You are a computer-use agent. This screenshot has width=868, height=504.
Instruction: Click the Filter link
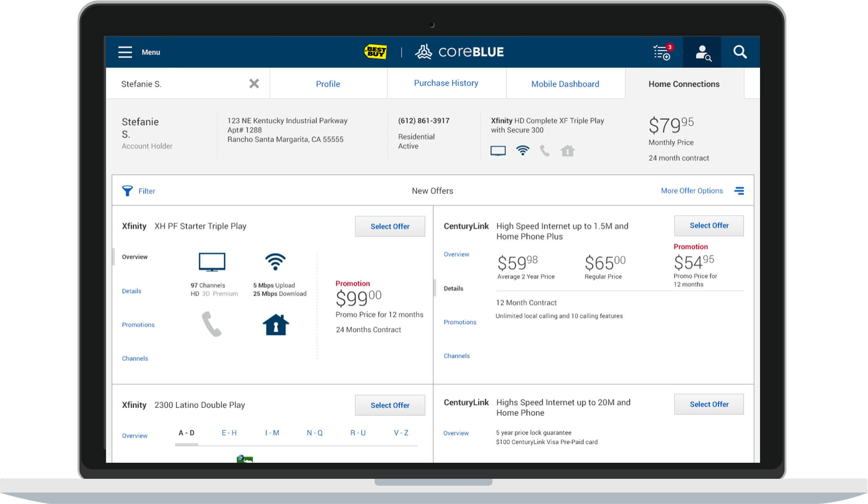147,191
